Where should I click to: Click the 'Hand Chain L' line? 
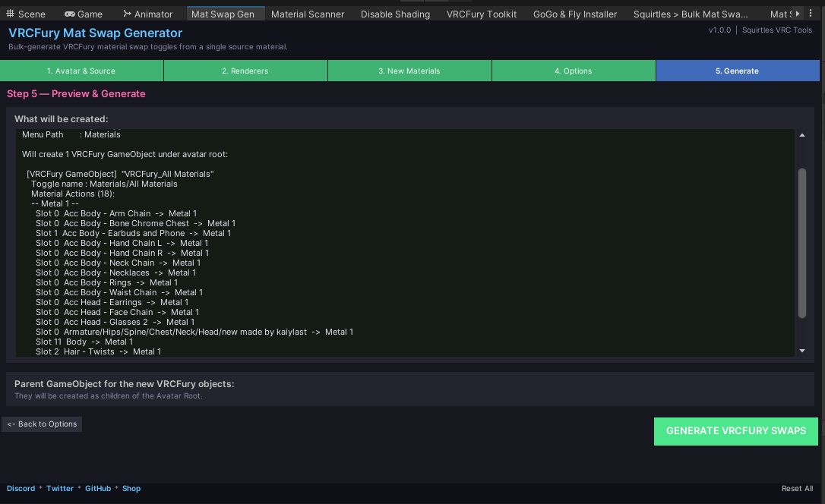(x=122, y=244)
